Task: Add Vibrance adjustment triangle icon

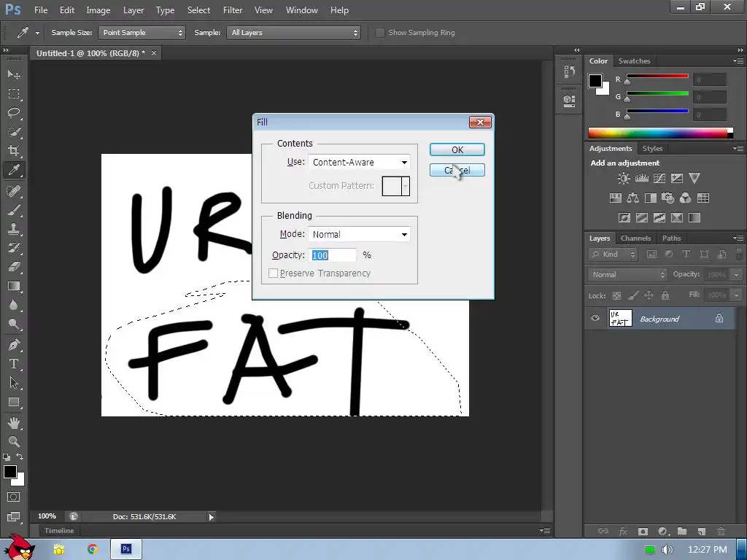Action: pos(694,179)
